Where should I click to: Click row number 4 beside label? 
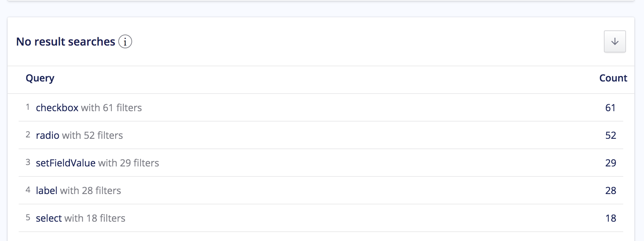coord(28,190)
